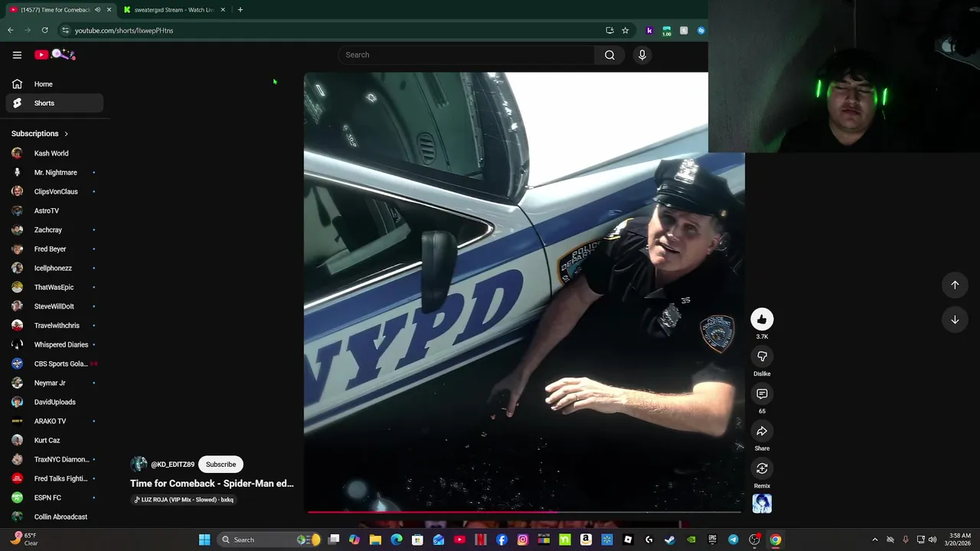Open the ClipsVonClaus channel

pos(54,191)
